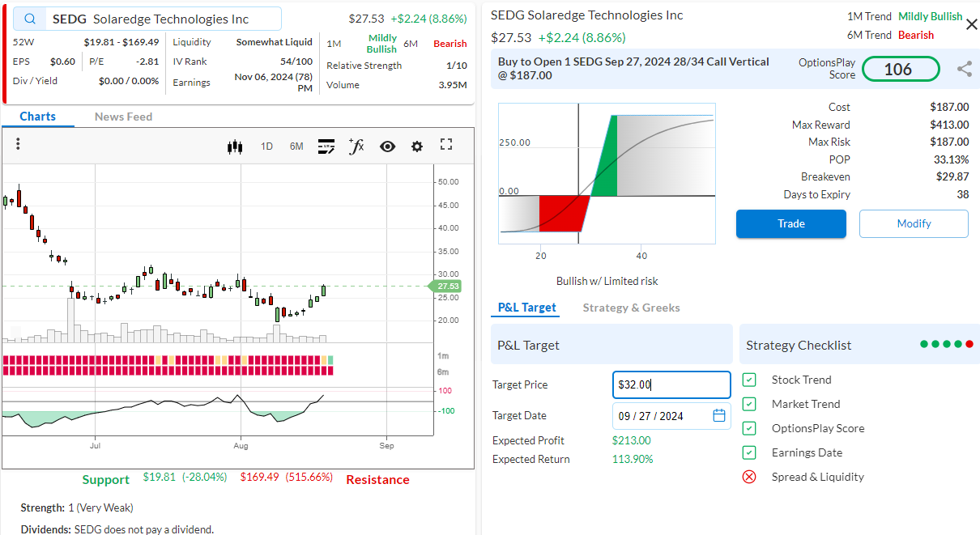Viewport: 980px width, 535px height.
Task: Select the 6M chart range
Action: point(296,146)
